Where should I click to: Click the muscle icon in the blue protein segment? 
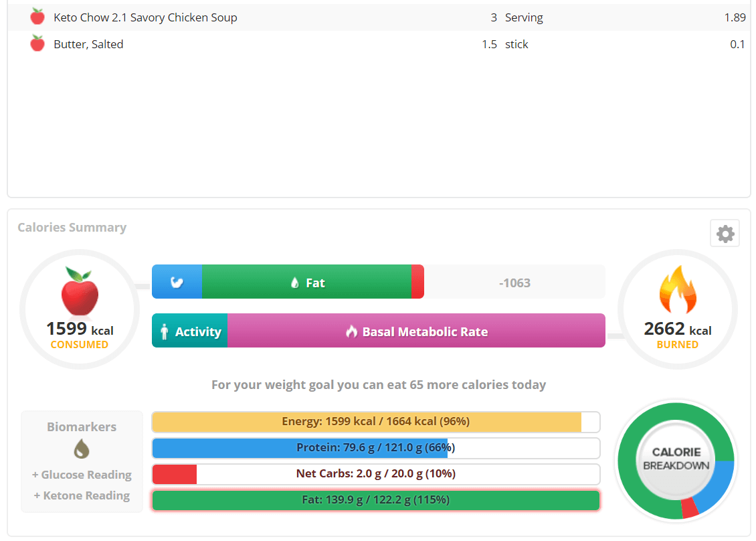coord(177,283)
